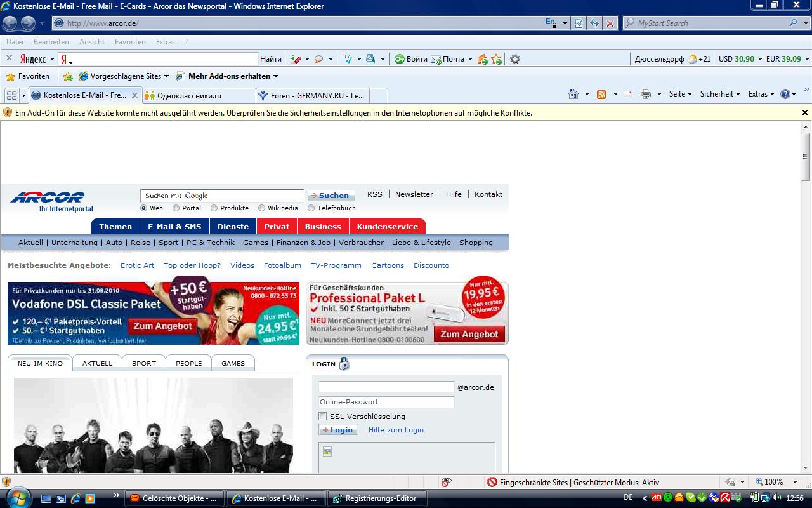Click the browser Forward arrow button
The width and height of the screenshot is (812, 508).
point(28,23)
